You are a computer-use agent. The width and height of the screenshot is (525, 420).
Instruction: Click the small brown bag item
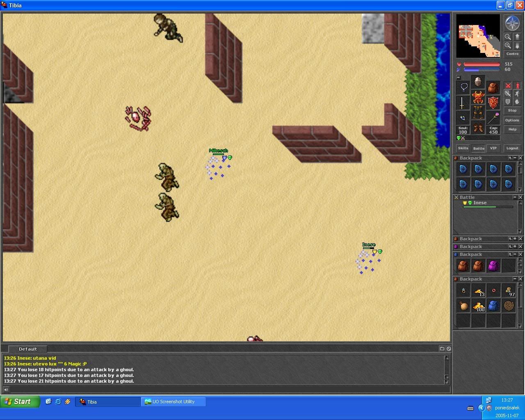pos(463,306)
